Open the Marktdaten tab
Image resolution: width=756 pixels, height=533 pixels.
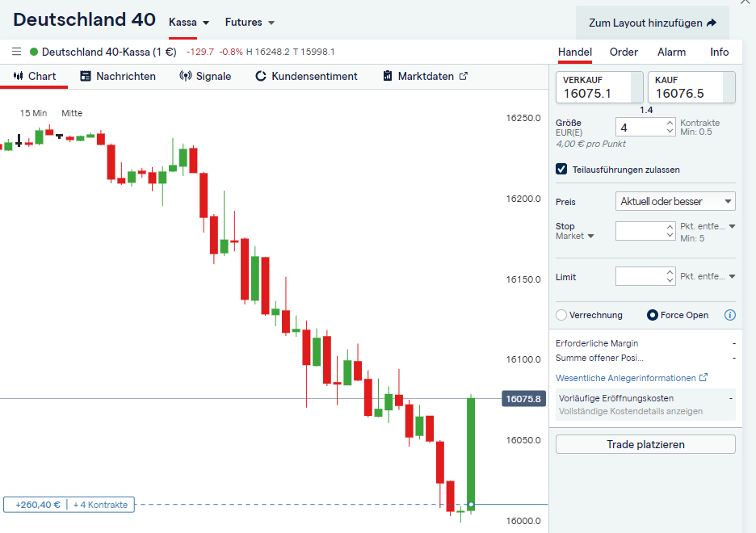(x=425, y=76)
